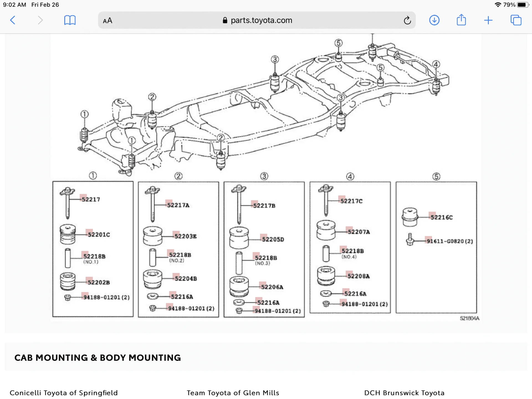Open Conicelli Toyota of Springfield dealer

pos(64,393)
